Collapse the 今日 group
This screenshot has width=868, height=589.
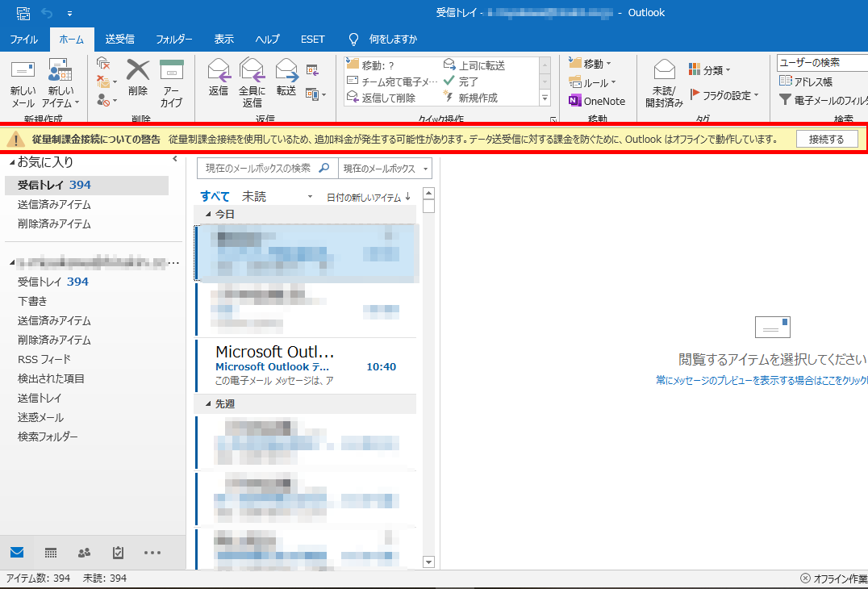209,214
